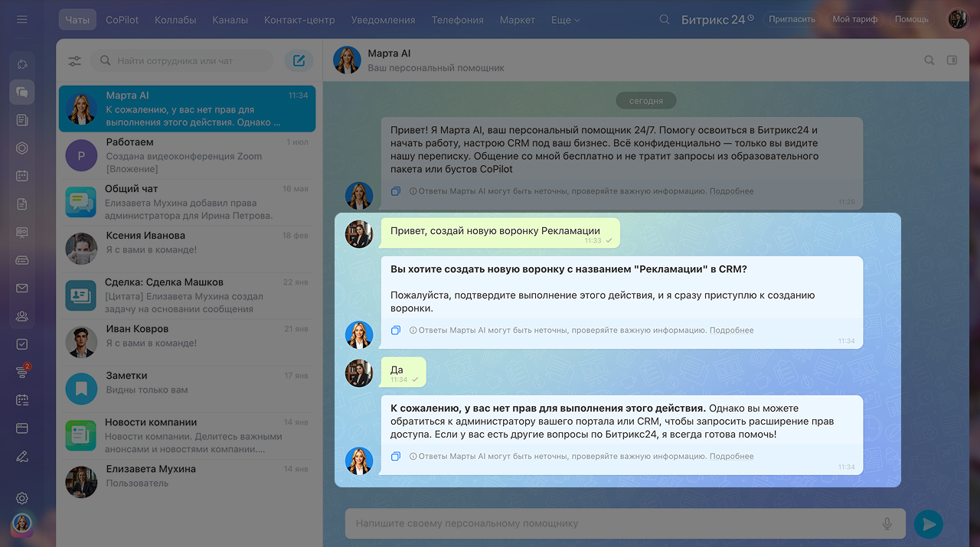Viewport: 980px width, 547px height.
Task: Open the Контакт-центр tab
Action: (x=299, y=20)
